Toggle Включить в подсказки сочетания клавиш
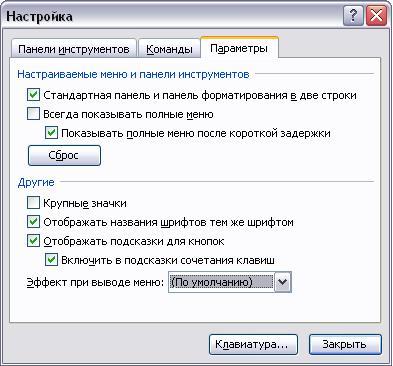Screen dimensions: 393x366 pos(51,260)
